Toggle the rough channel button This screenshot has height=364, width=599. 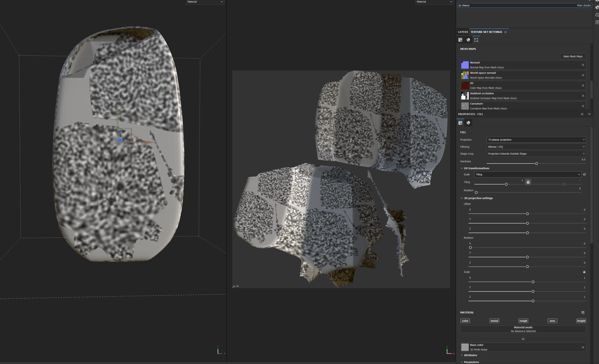click(x=523, y=321)
